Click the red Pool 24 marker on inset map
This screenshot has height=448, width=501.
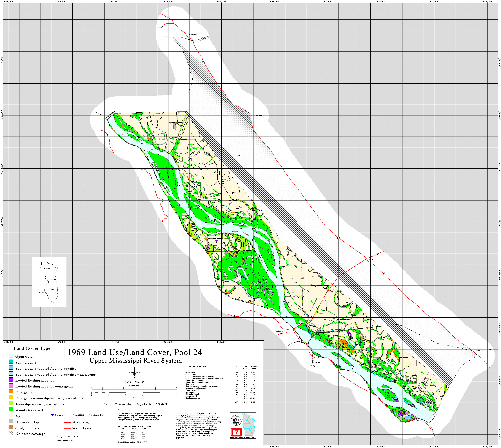(x=46, y=293)
